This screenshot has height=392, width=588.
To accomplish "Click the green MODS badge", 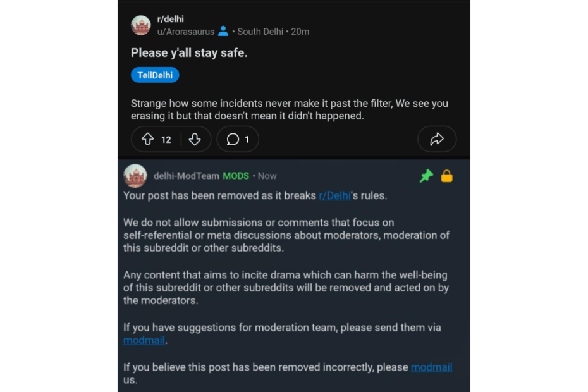I will coord(236,176).
